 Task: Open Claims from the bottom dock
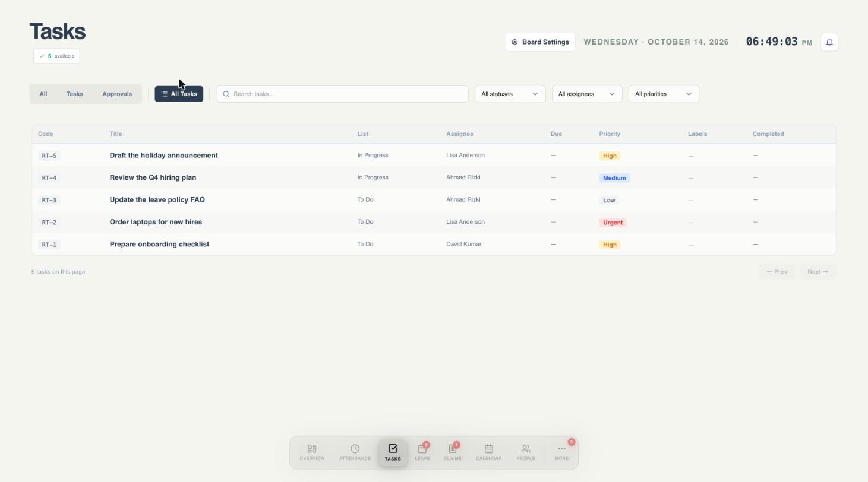(x=453, y=452)
